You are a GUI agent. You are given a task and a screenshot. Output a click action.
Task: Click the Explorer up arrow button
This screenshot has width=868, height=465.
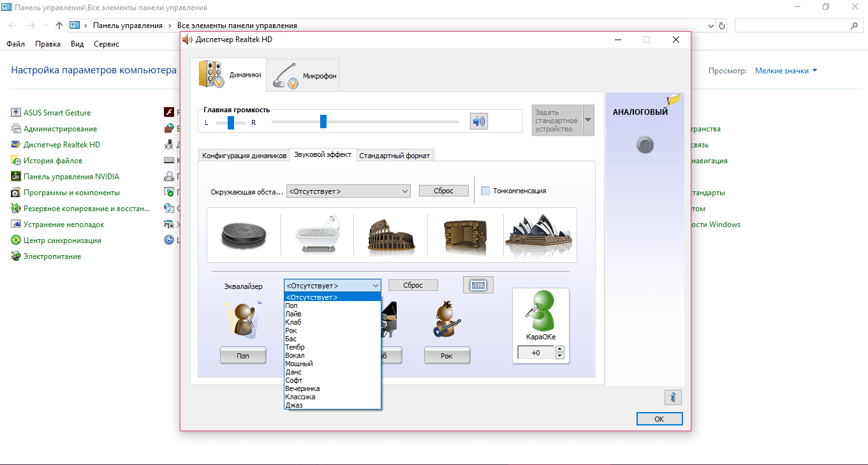pos(59,26)
